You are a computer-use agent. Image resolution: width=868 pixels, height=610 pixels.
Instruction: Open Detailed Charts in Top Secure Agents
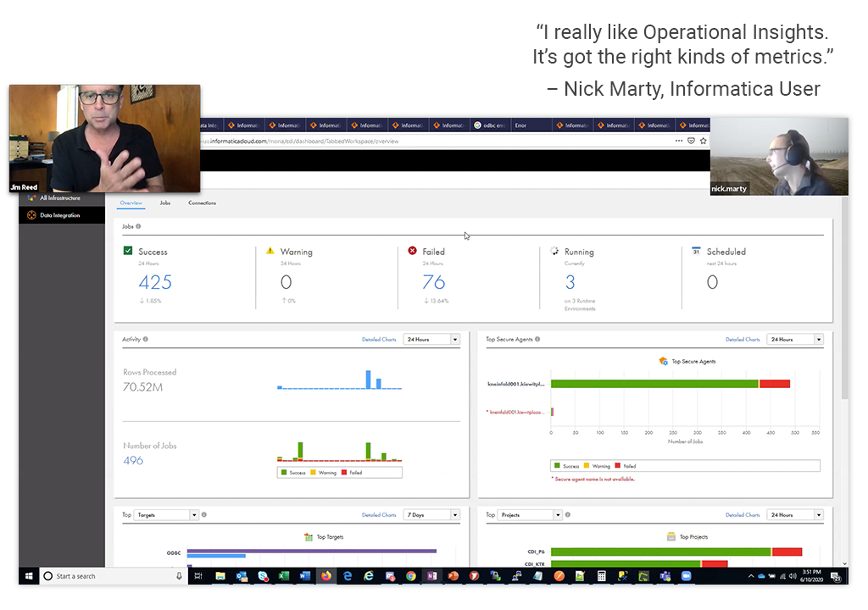point(743,340)
